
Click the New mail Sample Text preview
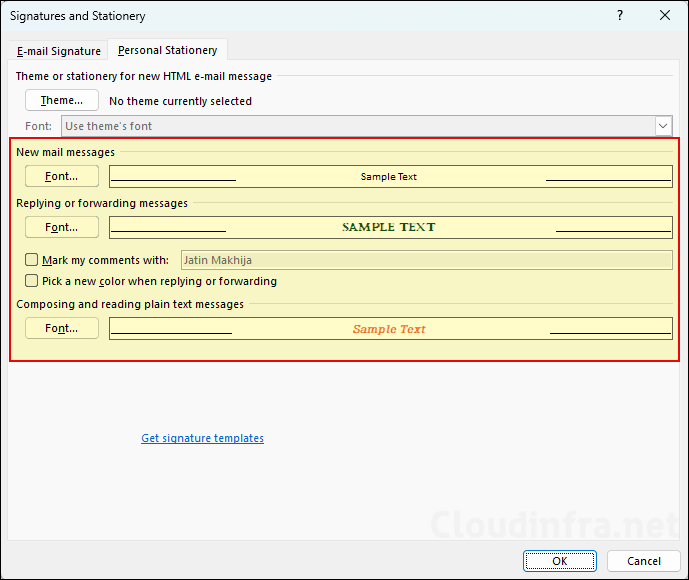[x=391, y=177]
